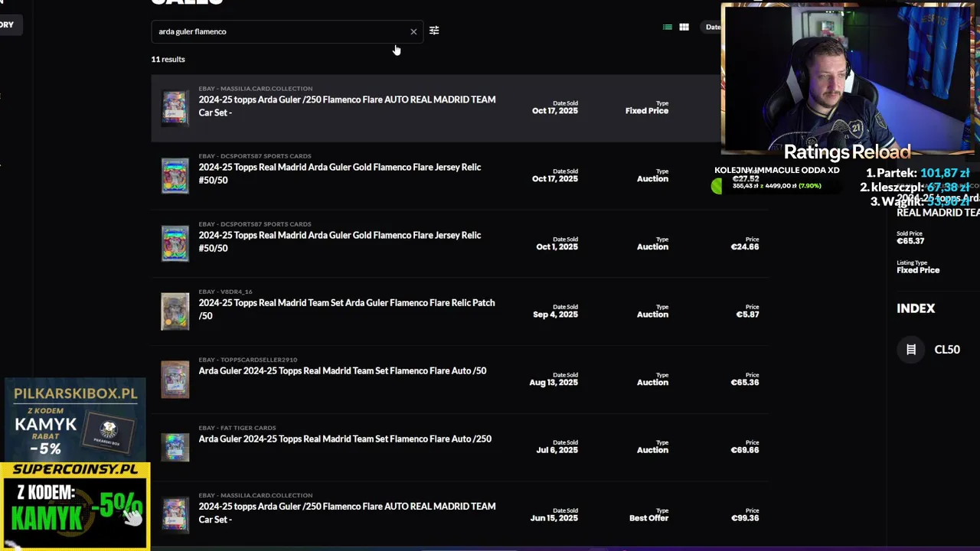Viewport: 980px width, 551px height.
Task: Open Oct 17 Gold Flamenco Jersey Relic thumbnail
Action: pyautogui.click(x=175, y=175)
